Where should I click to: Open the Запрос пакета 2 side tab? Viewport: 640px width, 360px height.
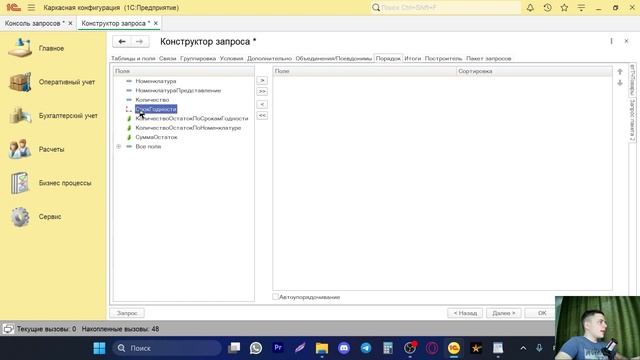632,120
